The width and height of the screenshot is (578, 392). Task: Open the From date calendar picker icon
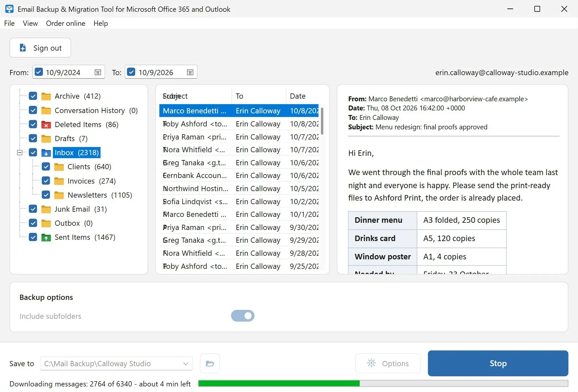coord(98,72)
